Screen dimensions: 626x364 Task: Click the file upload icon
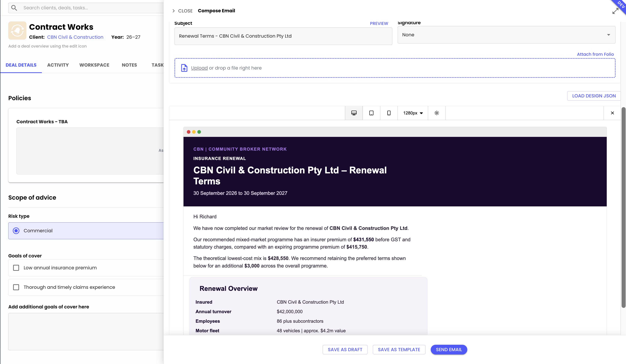pyautogui.click(x=184, y=68)
